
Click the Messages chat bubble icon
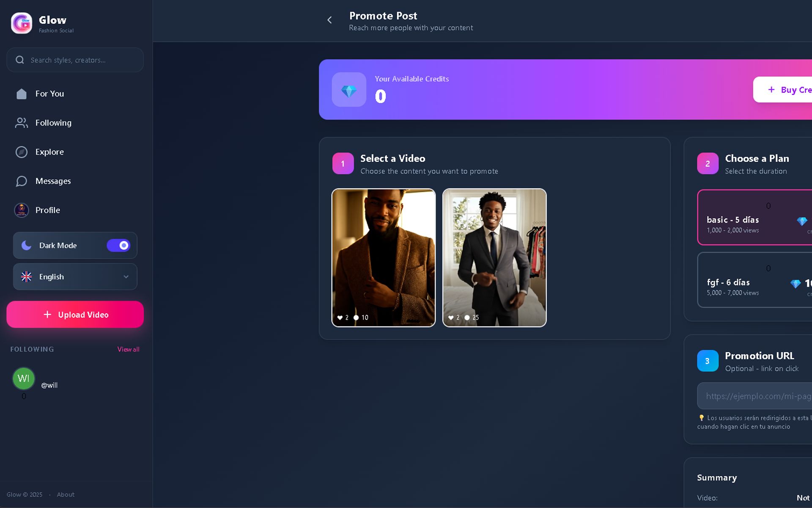[x=22, y=181]
